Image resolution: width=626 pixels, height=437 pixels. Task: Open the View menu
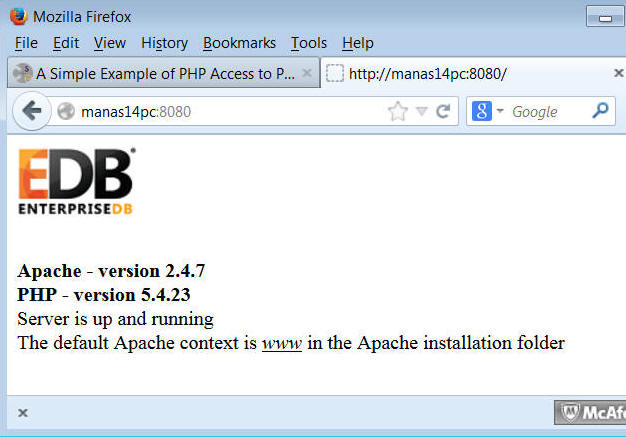click(x=110, y=43)
